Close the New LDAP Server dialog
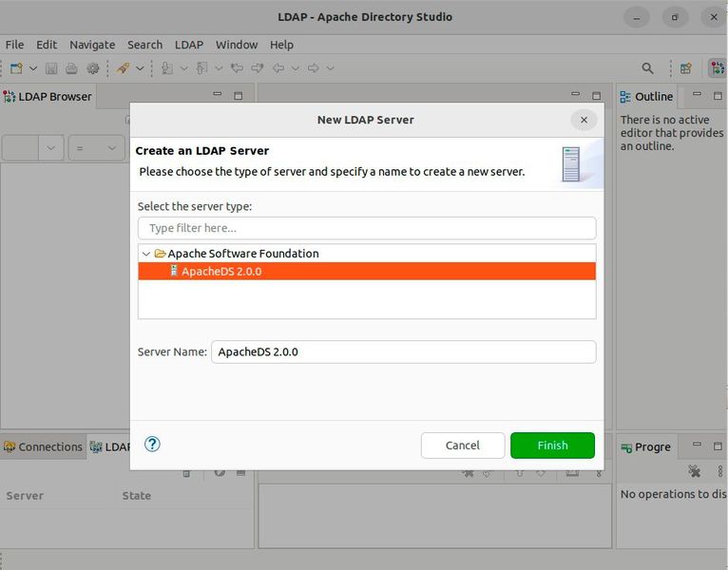 coord(584,120)
